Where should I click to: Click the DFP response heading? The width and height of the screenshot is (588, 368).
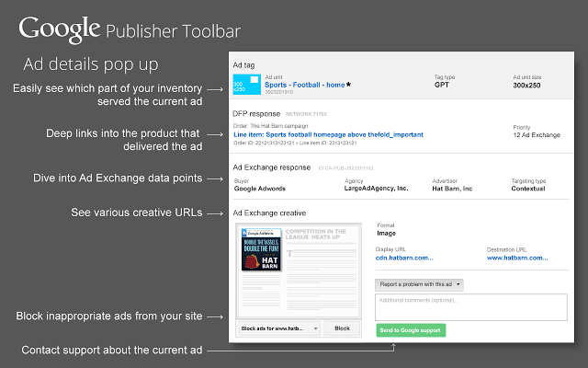click(256, 114)
